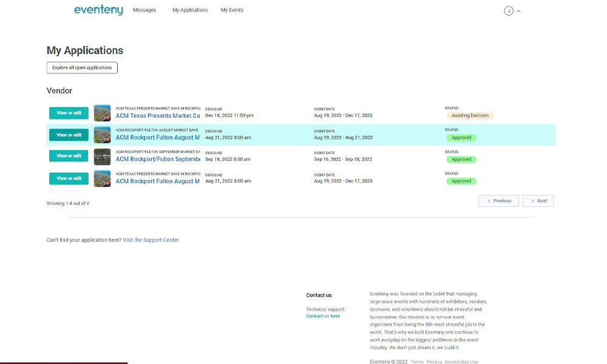Visit the Support Center link
The height and width of the screenshot is (364, 607).
tap(151, 240)
